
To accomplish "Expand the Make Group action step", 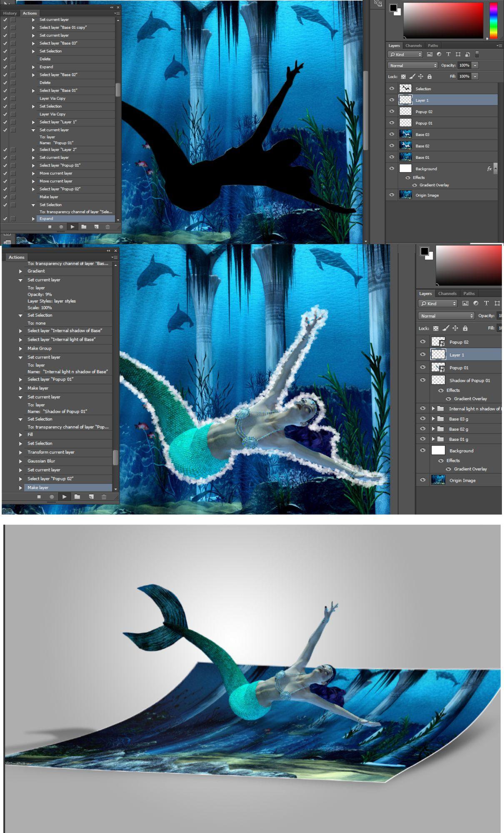I will [20, 348].
